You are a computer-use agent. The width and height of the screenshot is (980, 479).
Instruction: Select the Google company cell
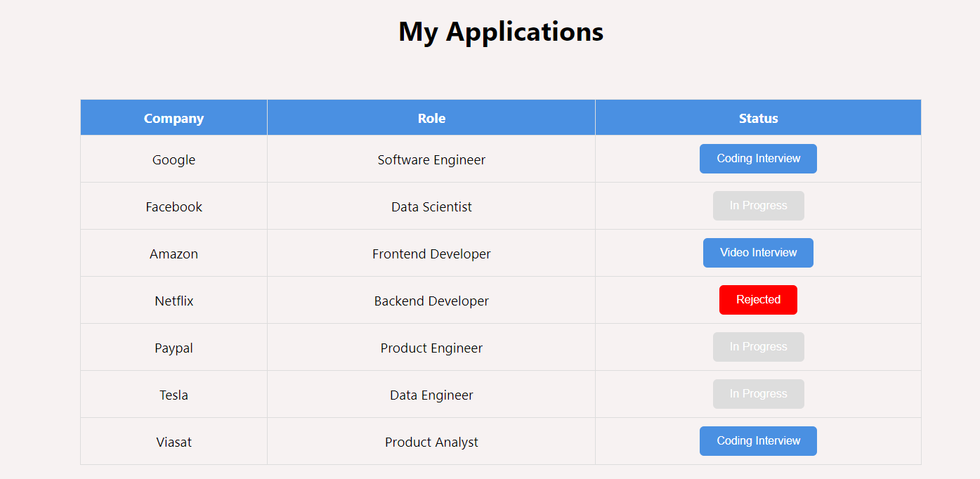[x=174, y=159]
